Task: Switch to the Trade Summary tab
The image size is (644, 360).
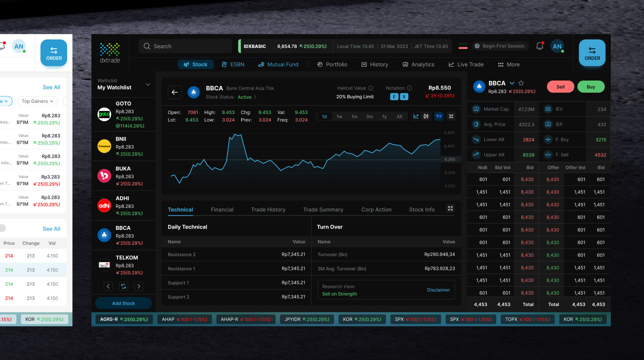Action: 323,209
